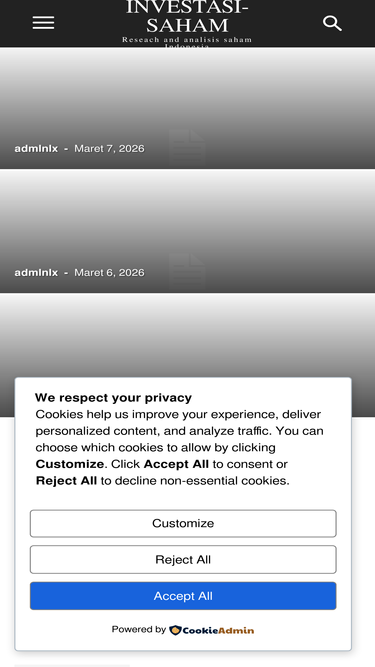The width and height of the screenshot is (375, 667).
Task: Click adminix author on Maret 6 post
Action: [36, 272]
